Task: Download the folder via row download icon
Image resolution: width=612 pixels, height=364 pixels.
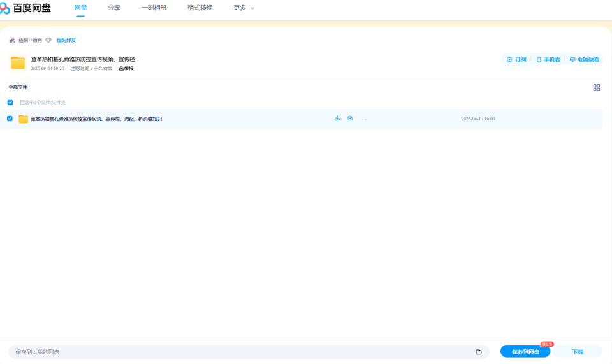Action: pos(337,118)
